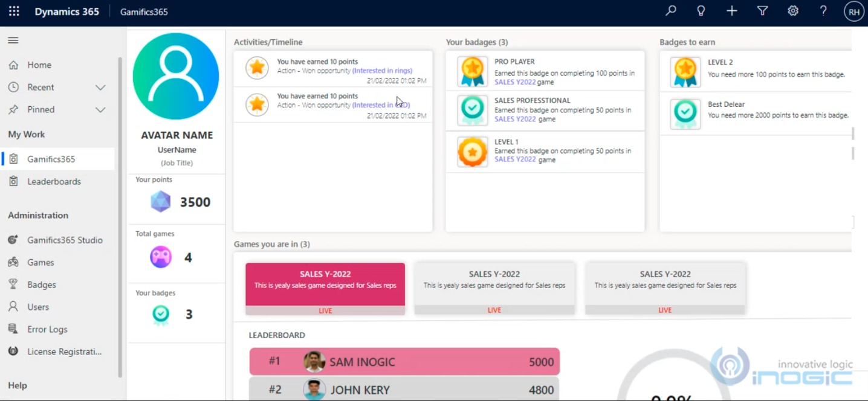Expand the Recent chevron
868x401 pixels.
100,87
